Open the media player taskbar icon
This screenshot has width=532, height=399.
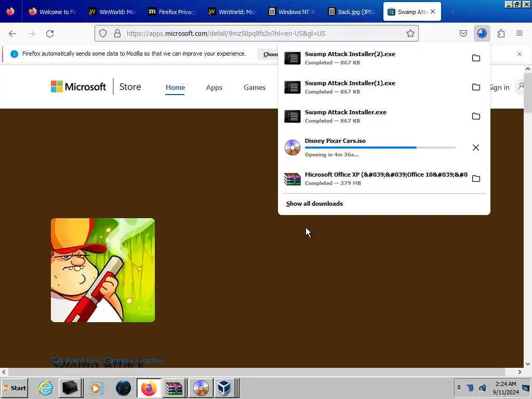(x=96, y=388)
